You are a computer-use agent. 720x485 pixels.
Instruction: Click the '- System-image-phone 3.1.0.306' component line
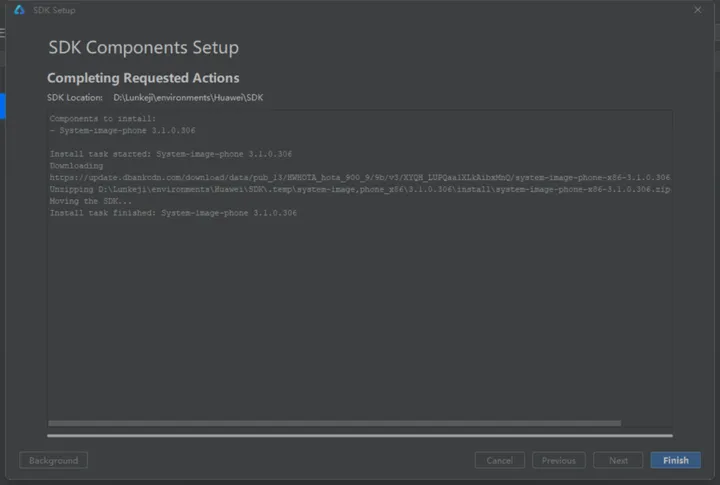123,130
